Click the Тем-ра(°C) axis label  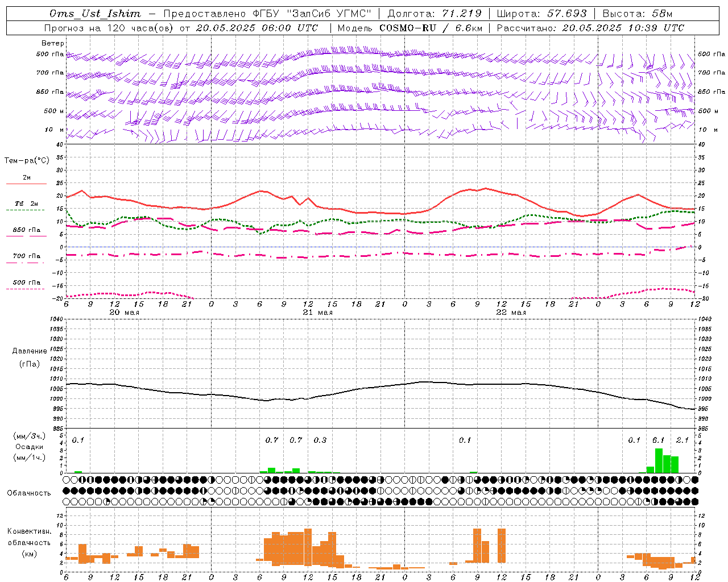pos(27,161)
